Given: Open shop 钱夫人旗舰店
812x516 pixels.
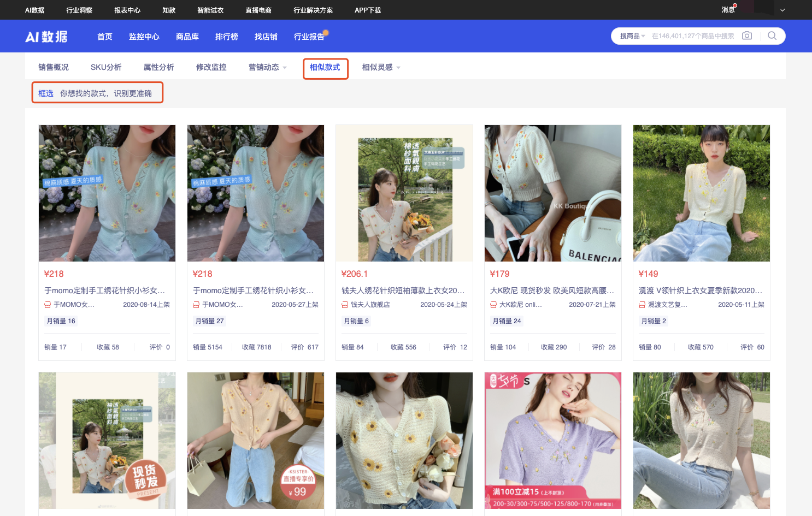Looking at the screenshot, I should click(x=370, y=305).
